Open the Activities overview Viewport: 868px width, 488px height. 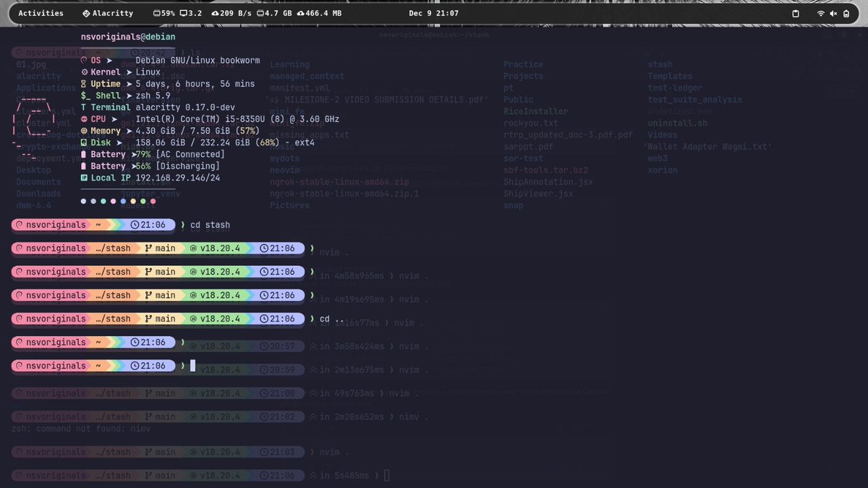41,12
